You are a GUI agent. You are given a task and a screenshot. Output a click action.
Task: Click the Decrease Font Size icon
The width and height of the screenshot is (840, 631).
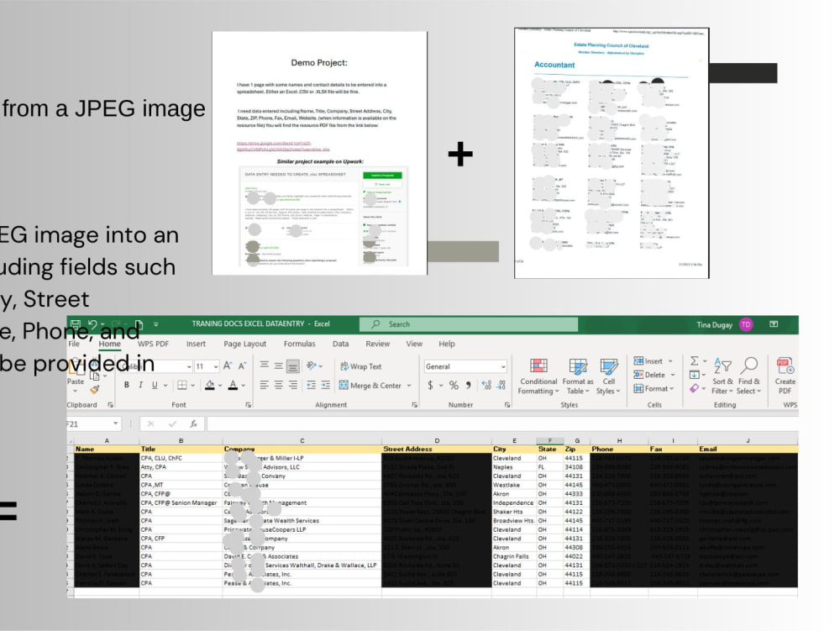pyautogui.click(x=242, y=366)
